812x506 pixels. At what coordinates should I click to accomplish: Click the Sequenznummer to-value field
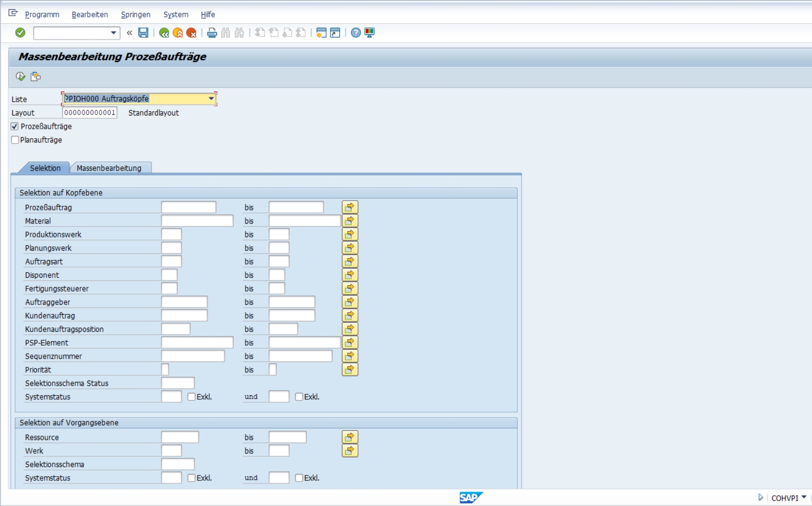click(x=301, y=356)
